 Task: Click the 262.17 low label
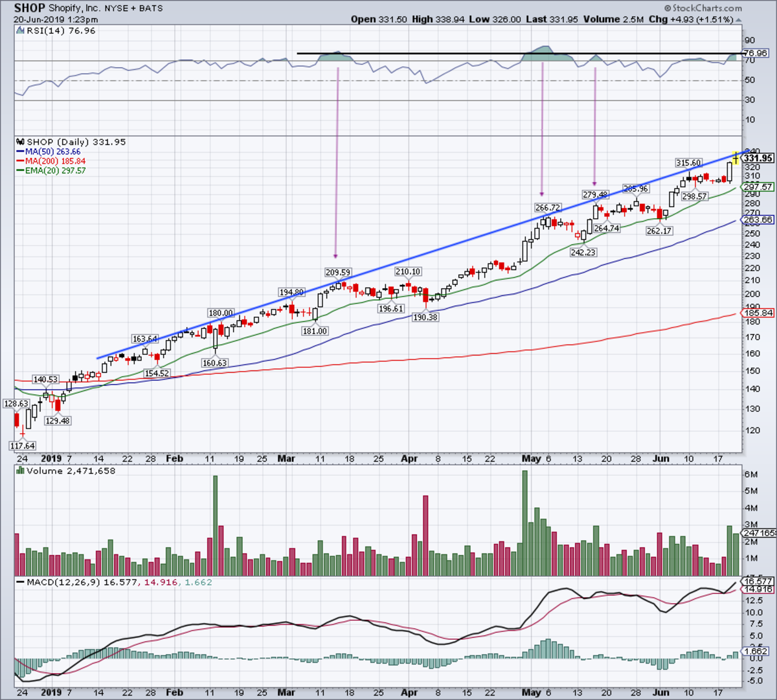click(659, 231)
